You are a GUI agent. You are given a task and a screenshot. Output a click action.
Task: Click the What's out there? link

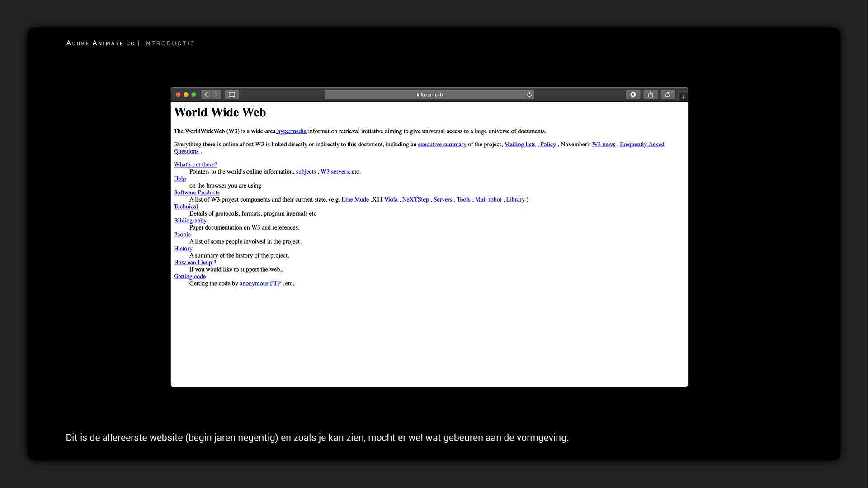pyautogui.click(x=195, y=164)
